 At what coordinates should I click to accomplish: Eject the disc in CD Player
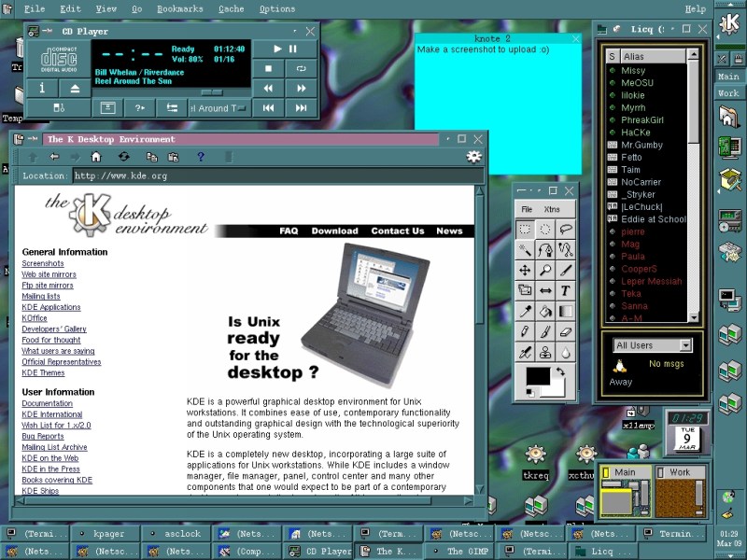pos(75,88)
